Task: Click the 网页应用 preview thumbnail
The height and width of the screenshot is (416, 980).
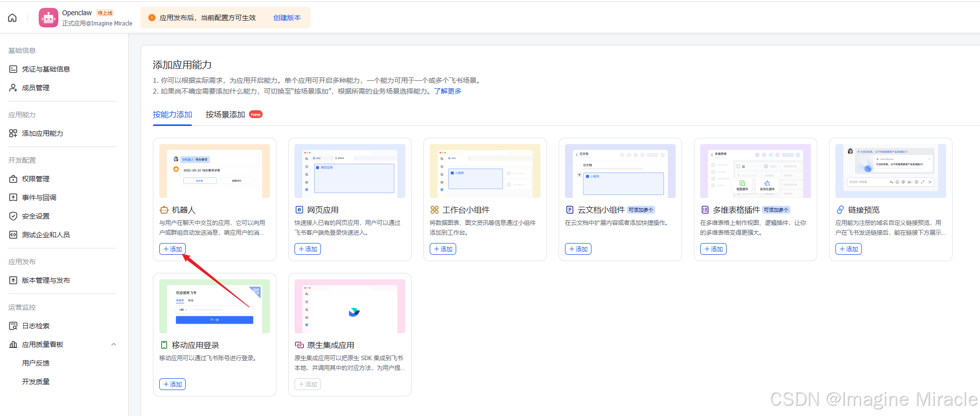Action: tap(350, 171)
